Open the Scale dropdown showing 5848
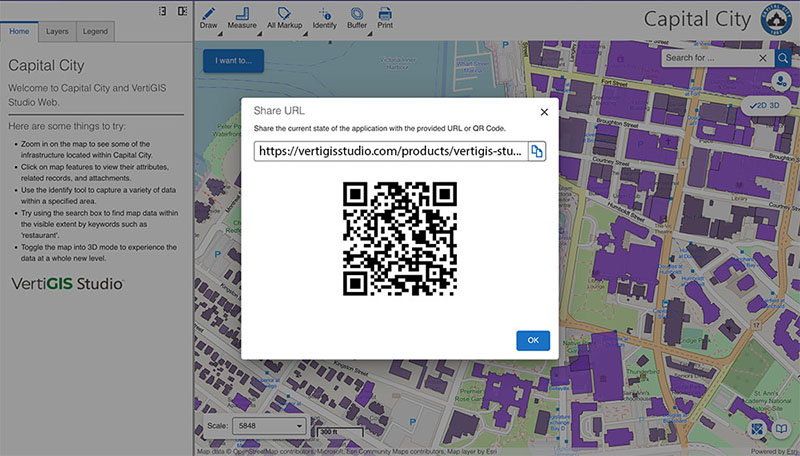This screenshot has height=456, width=800. tap(269, 426)
